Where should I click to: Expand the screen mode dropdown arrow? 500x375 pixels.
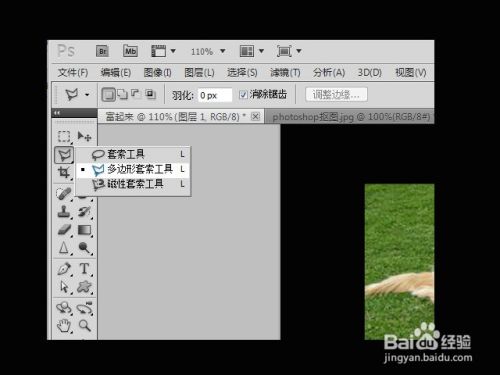299,51
